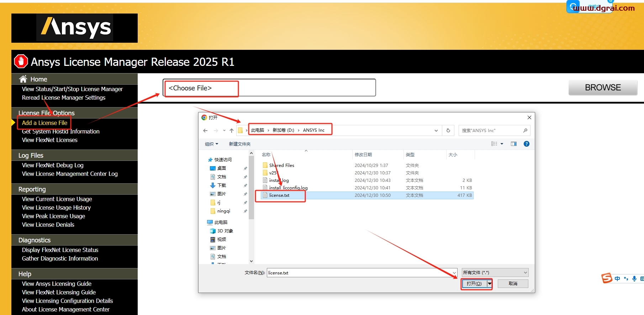Sort by 类型 column header

point(410,154)
